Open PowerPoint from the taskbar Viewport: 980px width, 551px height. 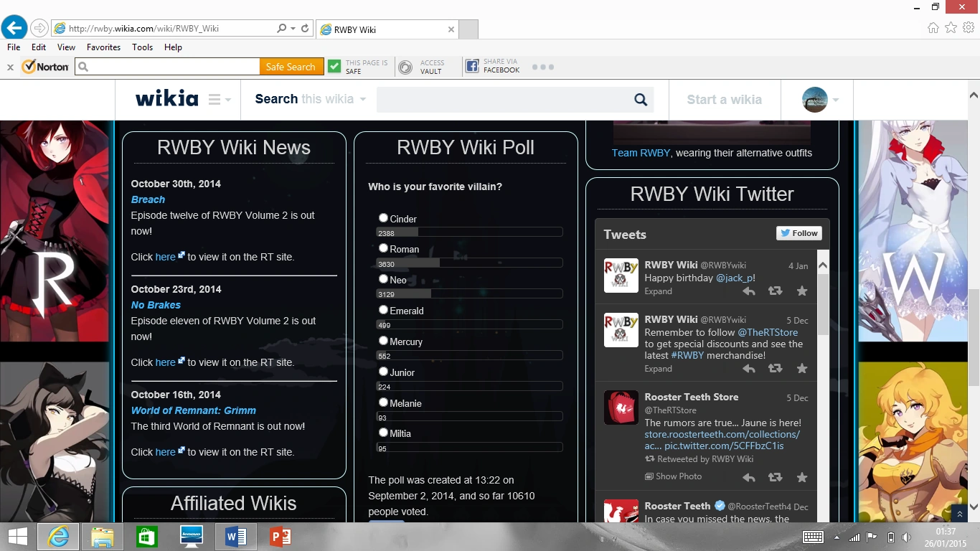280,537
